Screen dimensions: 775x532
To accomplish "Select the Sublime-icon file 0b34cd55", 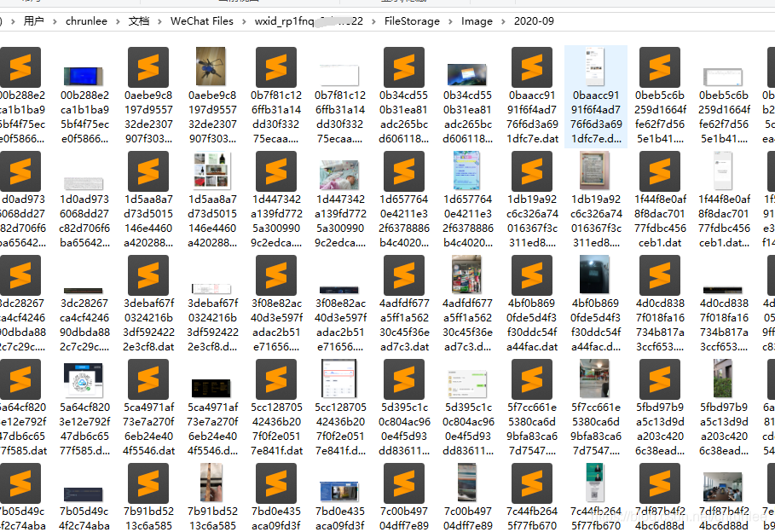I will click(x=404, y=67).
